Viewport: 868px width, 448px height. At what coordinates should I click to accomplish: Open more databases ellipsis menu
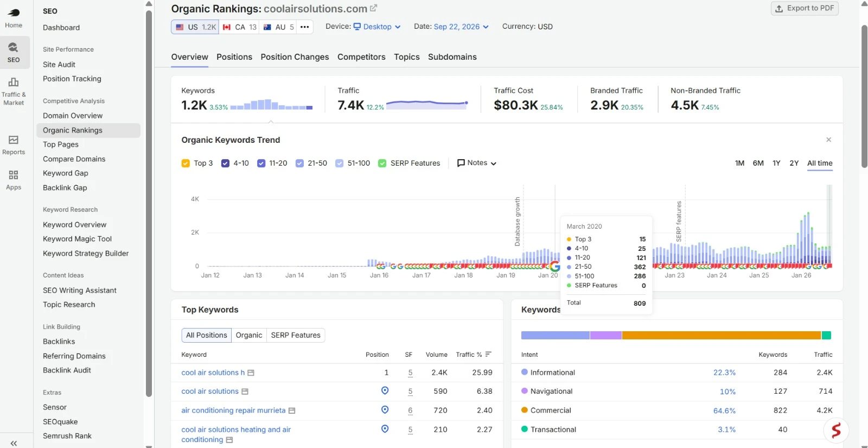click(x=305, y=27)
